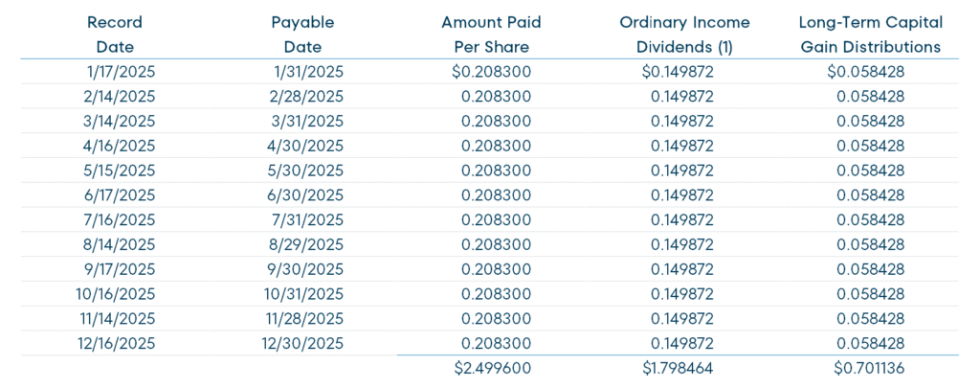The height and width of the screenshot is (388, 980).
Task: Click the Record Date column header
Action: 115,34
